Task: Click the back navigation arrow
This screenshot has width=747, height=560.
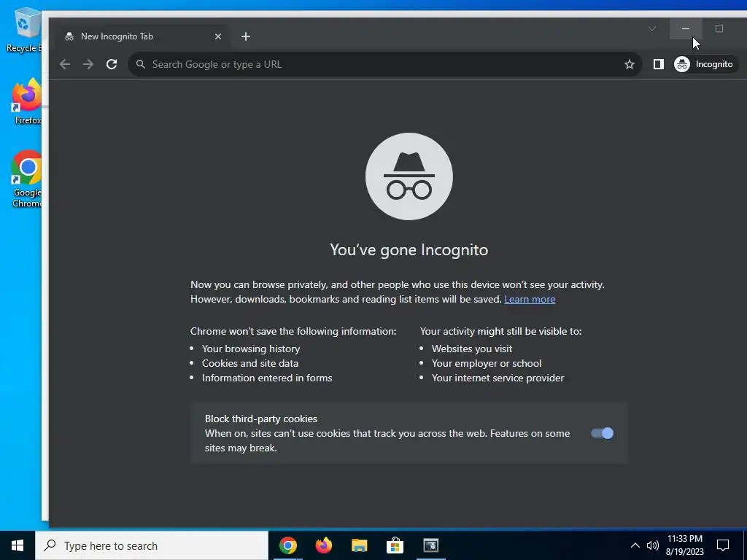Action: [65, 64]
